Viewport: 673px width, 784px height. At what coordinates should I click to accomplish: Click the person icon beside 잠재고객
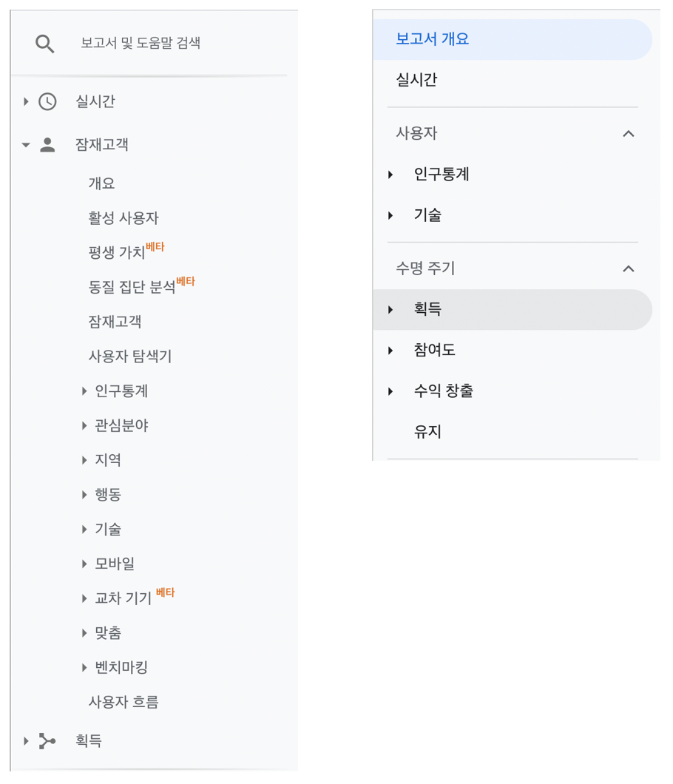(x=49, y=144)
